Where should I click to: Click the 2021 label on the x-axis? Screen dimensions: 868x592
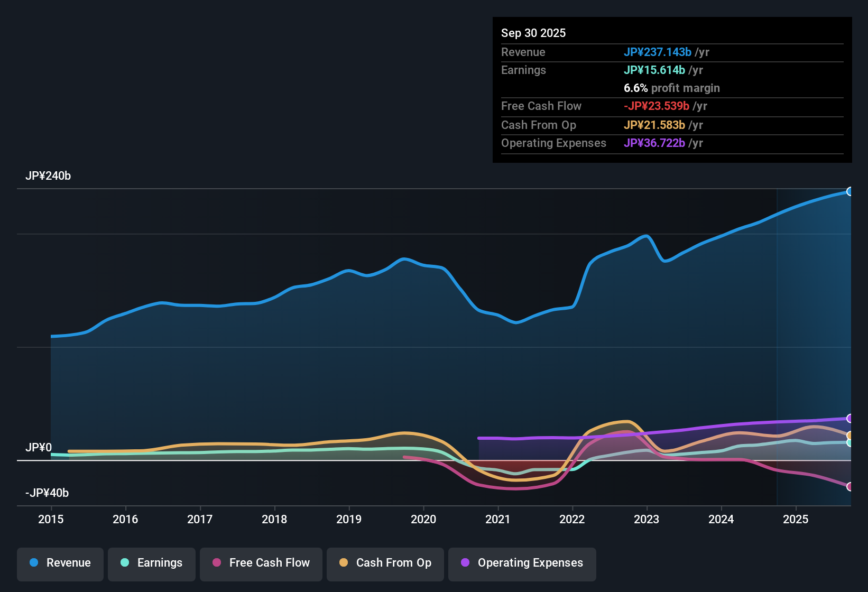[497, 520]
